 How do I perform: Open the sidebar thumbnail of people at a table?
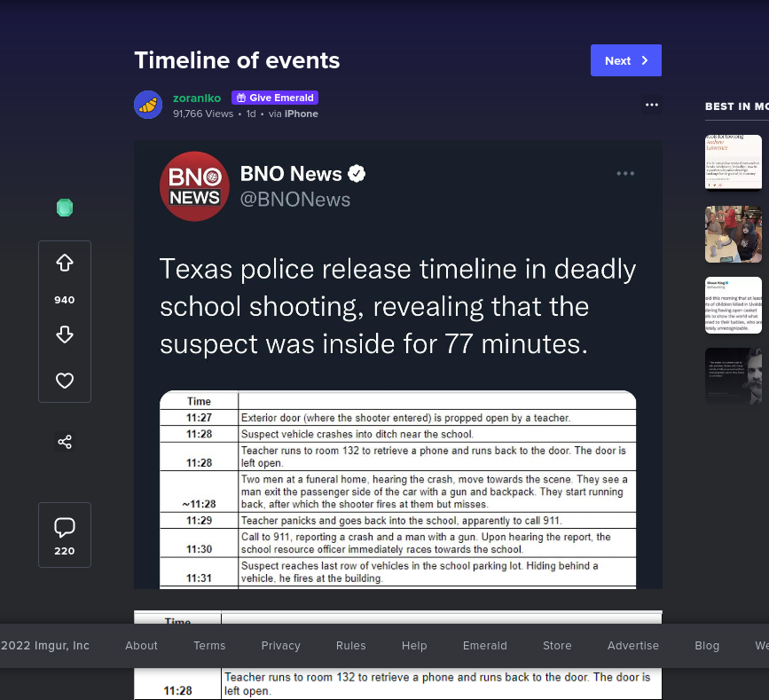(x=734, y=234)
